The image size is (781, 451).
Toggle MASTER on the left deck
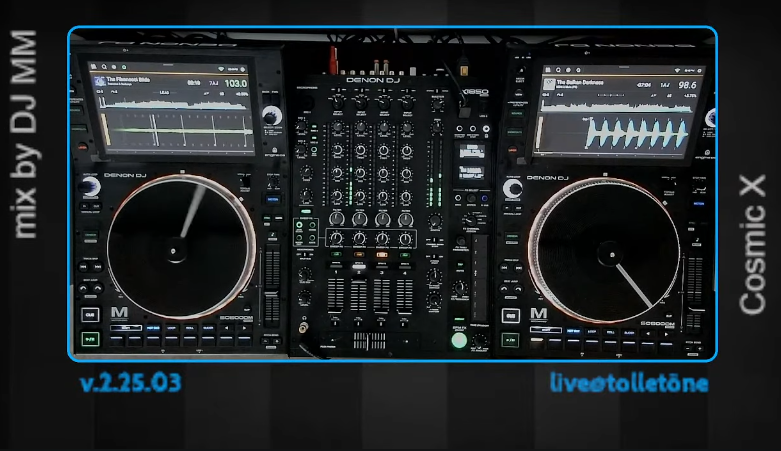coord(278,219)
